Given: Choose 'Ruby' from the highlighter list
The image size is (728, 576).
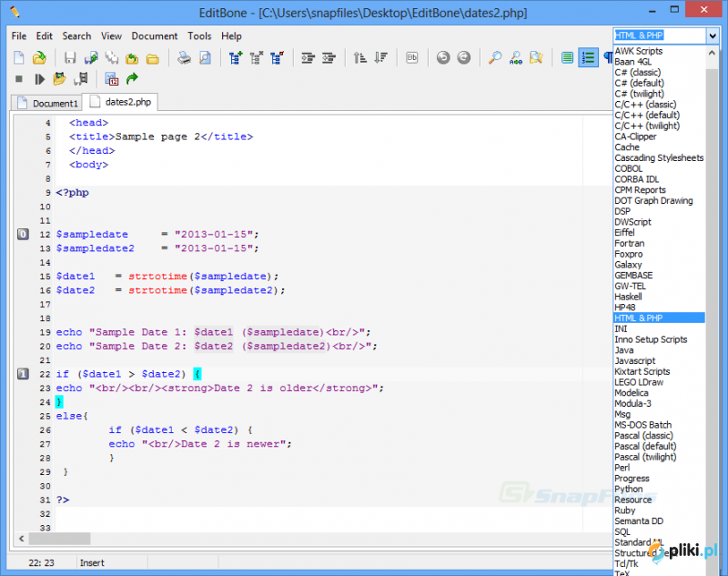Looking at the screenshot, I should [659, 510].
